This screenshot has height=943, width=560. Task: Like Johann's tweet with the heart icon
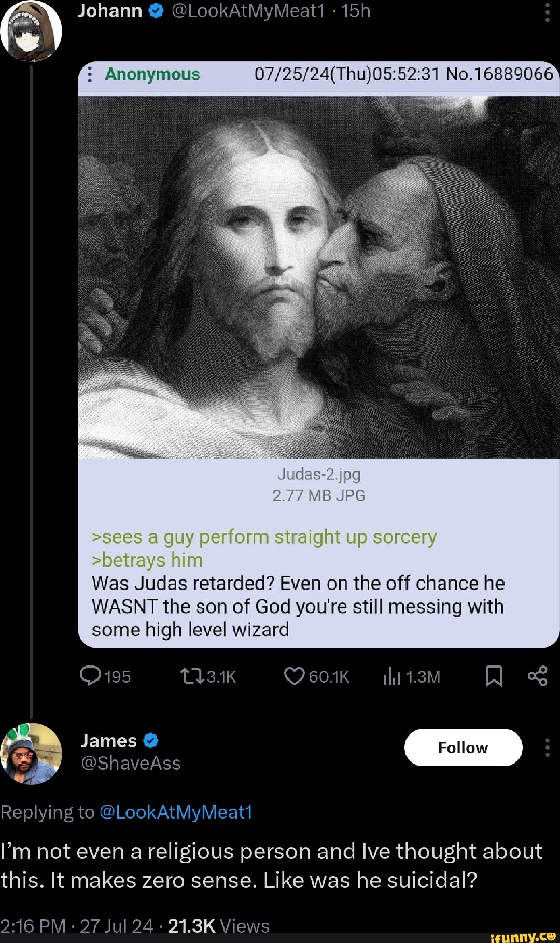(x=294, y=676)
